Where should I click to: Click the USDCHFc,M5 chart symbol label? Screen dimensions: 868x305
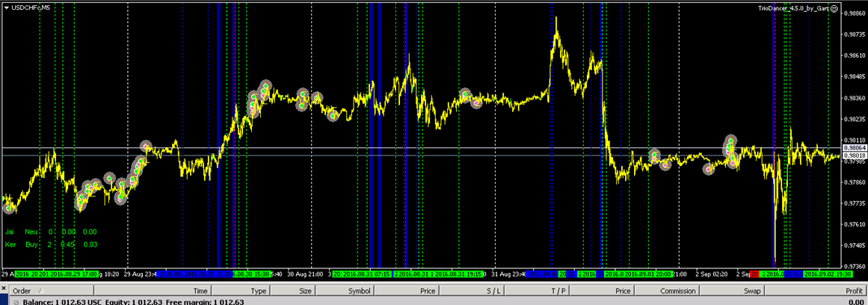[x=31, y=7]
